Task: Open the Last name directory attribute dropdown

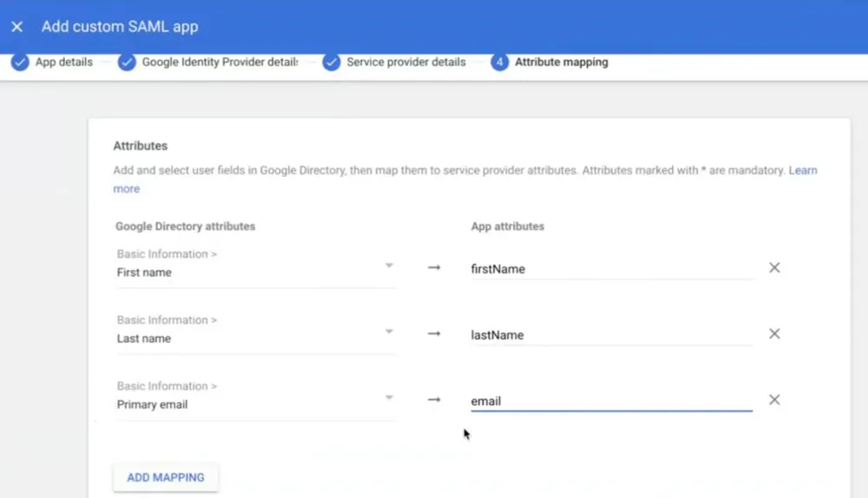Action: click(256, 332)
